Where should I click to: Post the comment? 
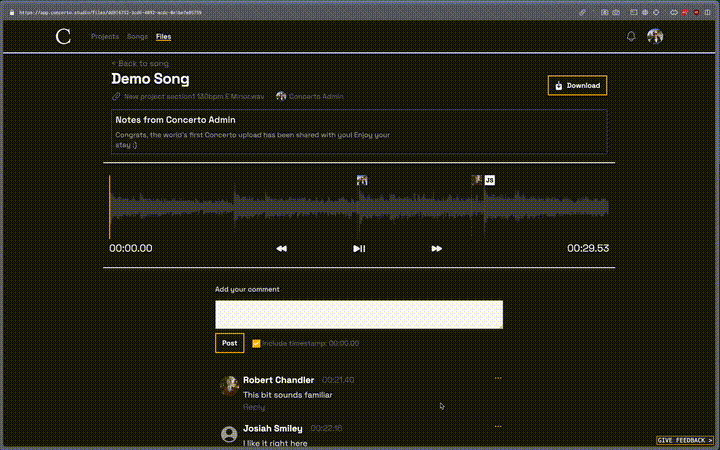[230, 343]
